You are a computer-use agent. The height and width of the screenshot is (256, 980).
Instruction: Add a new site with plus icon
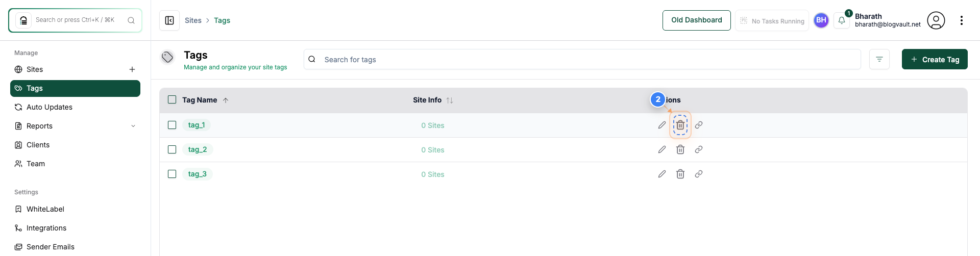click(132, 69)
